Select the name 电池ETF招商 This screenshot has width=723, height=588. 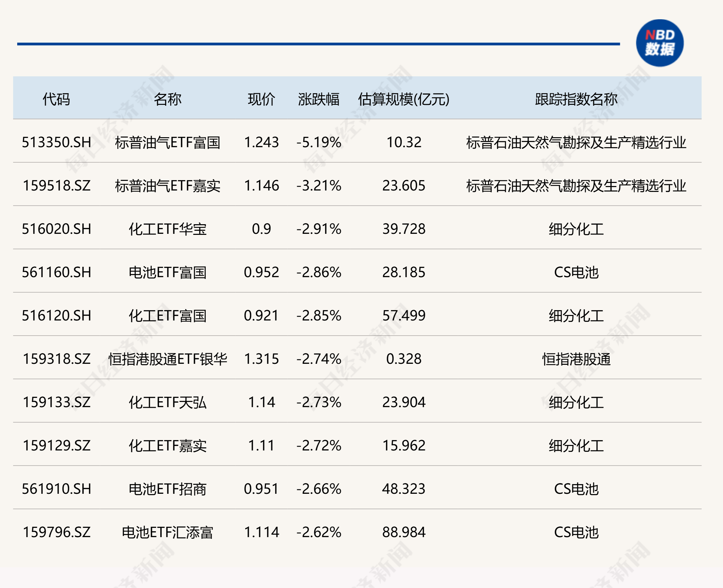click(x=168, y=489)
